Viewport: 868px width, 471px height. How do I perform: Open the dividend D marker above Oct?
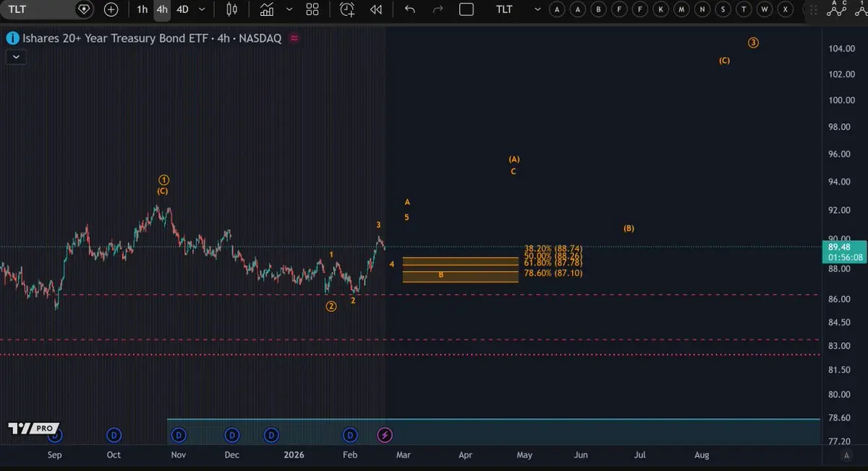(114, 435)
